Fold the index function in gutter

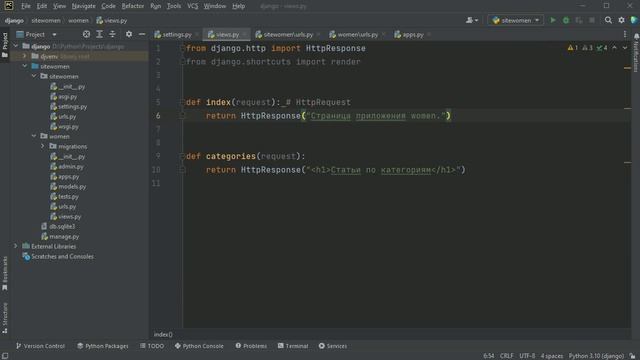tap(182, 102)
